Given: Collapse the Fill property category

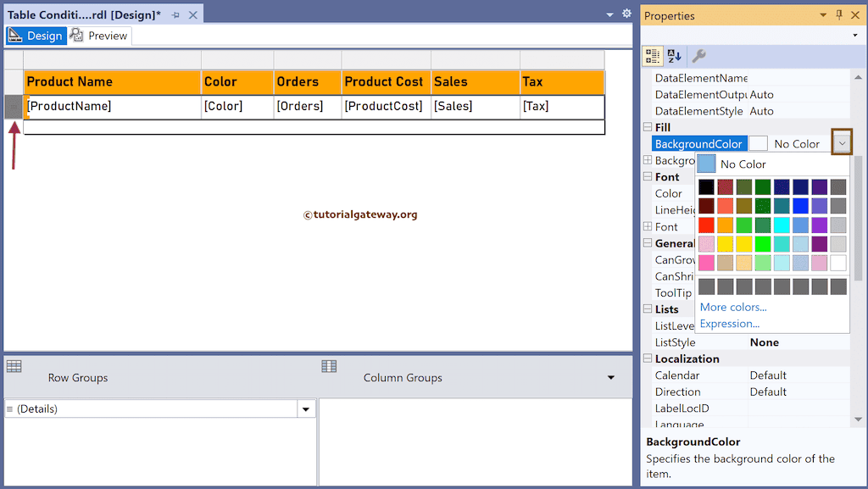Looking at the screenshot, I should (x=647, y=127).
